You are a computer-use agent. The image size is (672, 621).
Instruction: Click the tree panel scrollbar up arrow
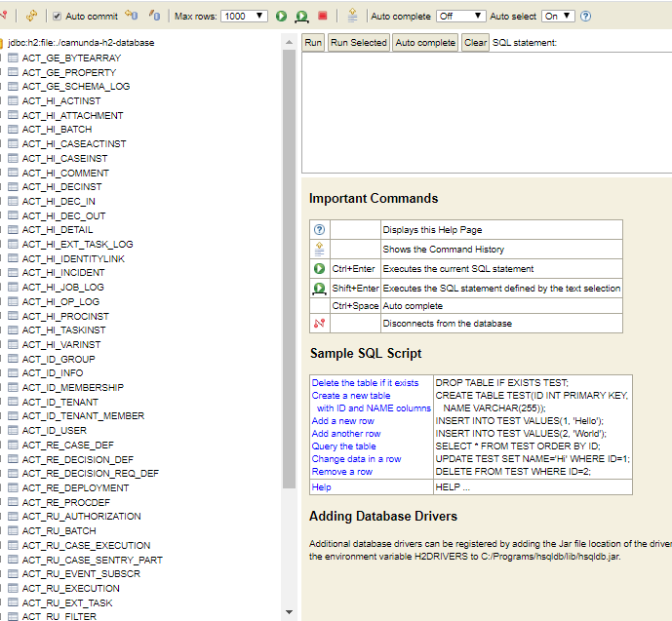click(x=289, y=42)
